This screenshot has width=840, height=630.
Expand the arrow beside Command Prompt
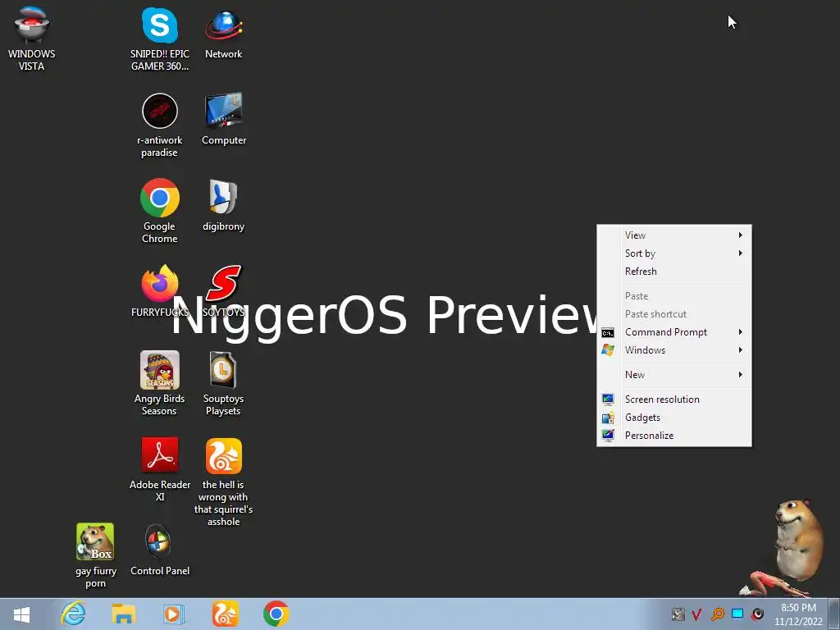(x=741, y=332)
